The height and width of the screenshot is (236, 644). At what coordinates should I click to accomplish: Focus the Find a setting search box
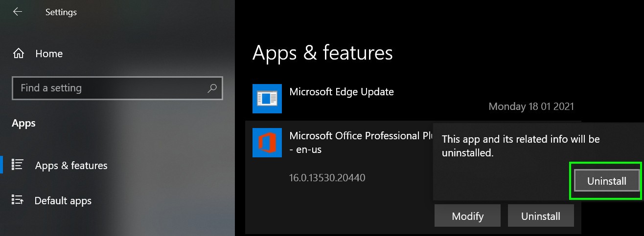[110, 88]
